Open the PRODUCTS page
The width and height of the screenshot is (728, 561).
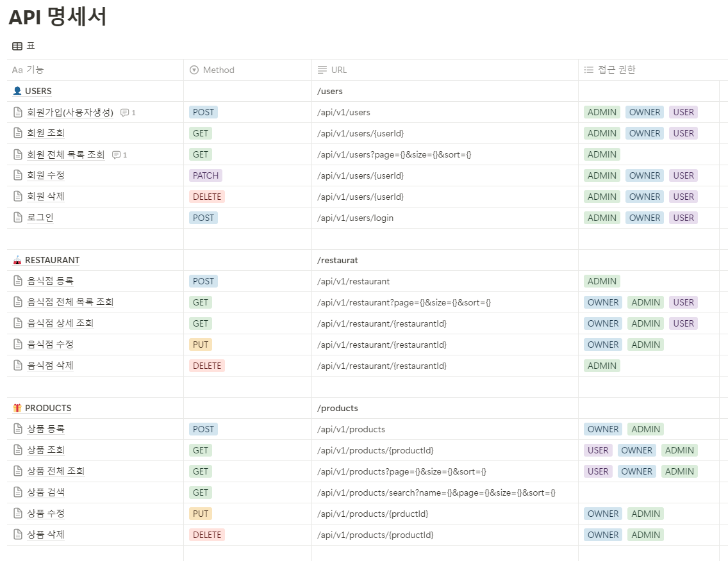point(48,408)
